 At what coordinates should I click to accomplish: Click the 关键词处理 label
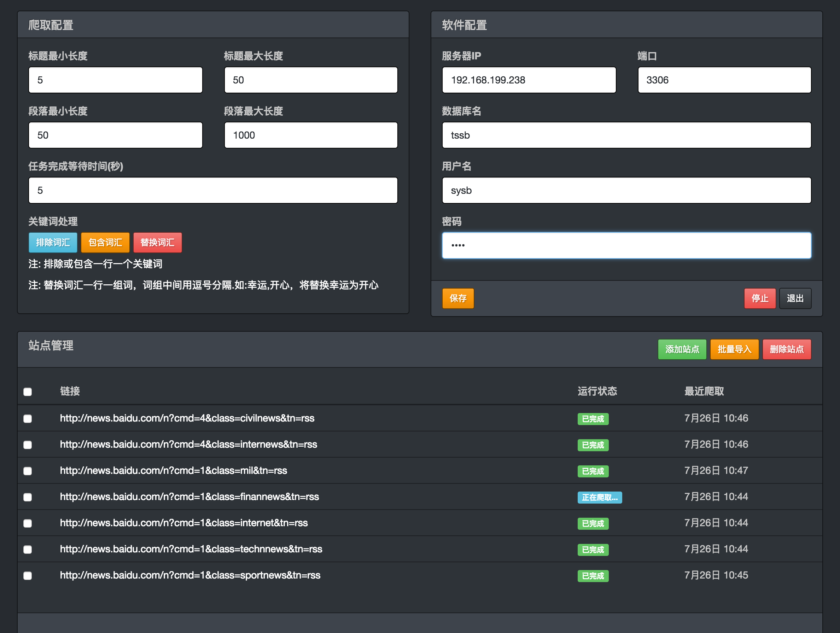pyautogui.click(x=53, y=221)
